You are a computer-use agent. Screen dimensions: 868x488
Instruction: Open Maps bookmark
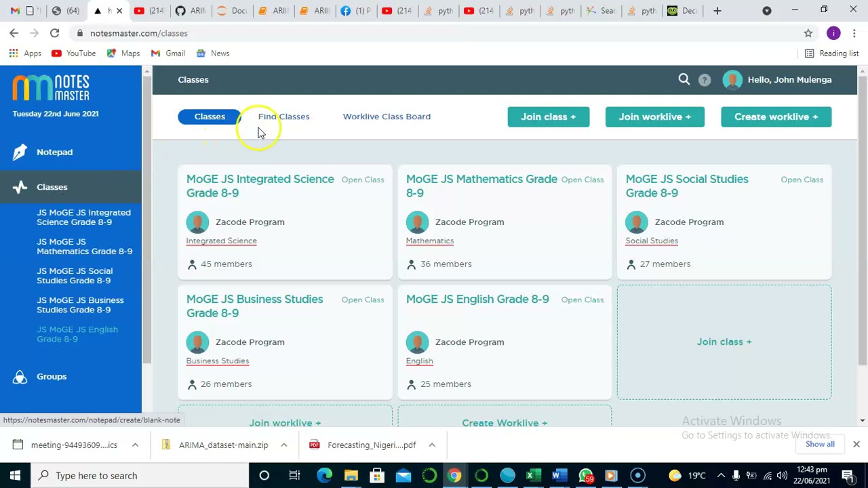[x=123, y=53]
